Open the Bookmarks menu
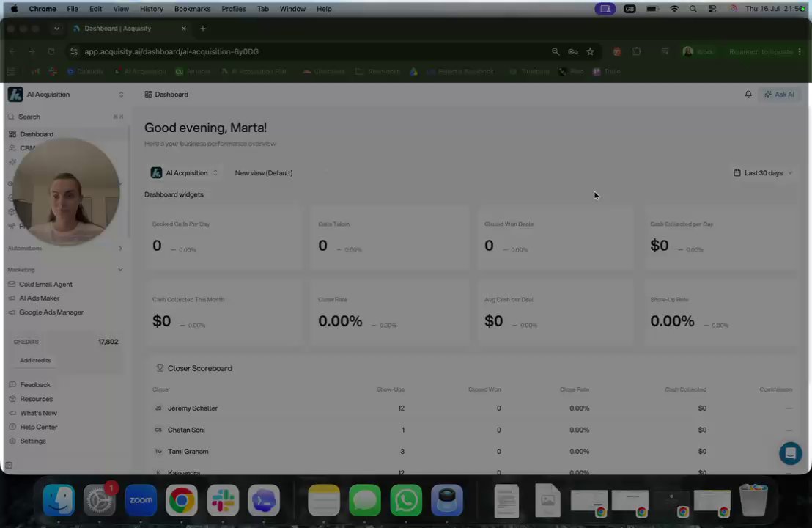Screen dimensions: 812x528 click(192, 9)
